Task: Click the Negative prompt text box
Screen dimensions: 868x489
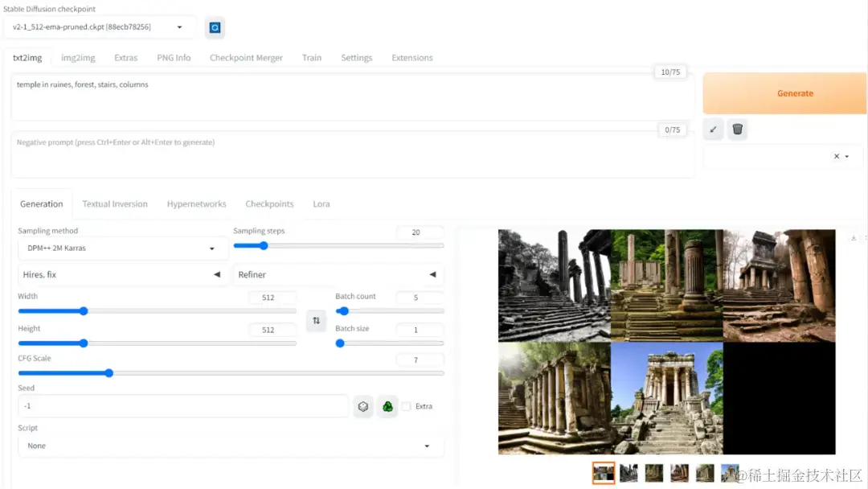Action: tap(352, 156)
